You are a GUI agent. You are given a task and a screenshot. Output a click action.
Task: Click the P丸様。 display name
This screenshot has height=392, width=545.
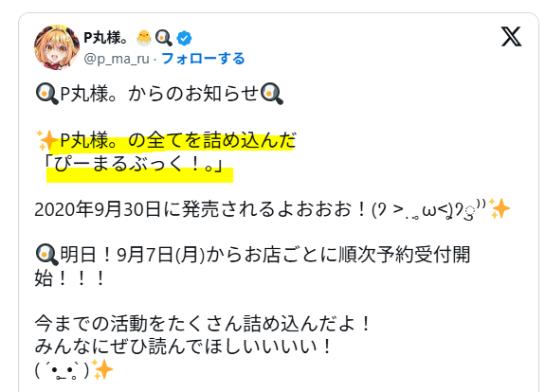coord(106,38)
